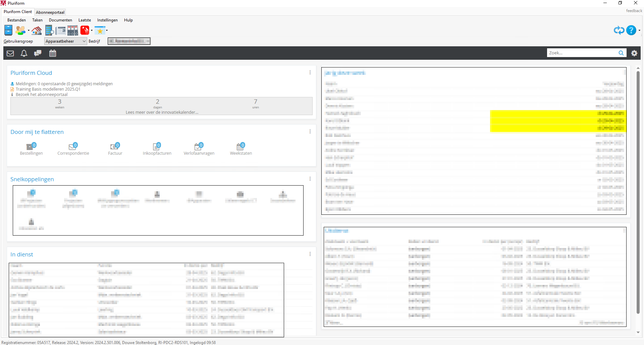This screenshot has height=345, width=644.
Task: Click the scrollbar down arrow
Action: click(638, 332)
